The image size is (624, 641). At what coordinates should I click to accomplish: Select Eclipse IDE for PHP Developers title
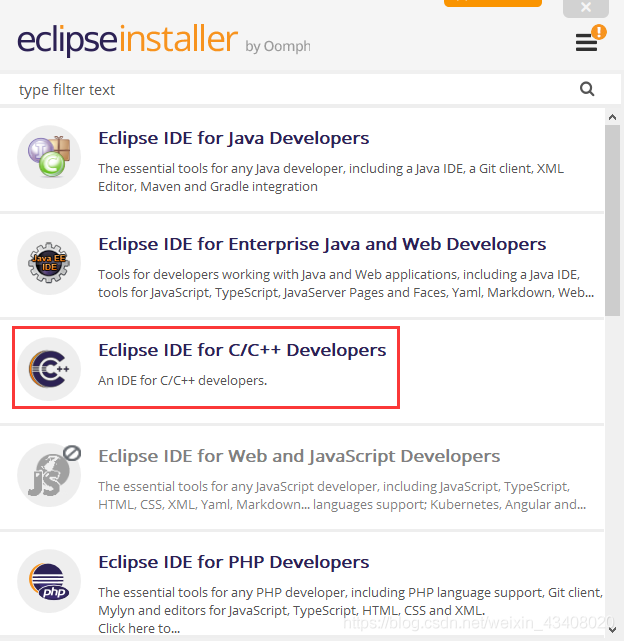(233, 562)
